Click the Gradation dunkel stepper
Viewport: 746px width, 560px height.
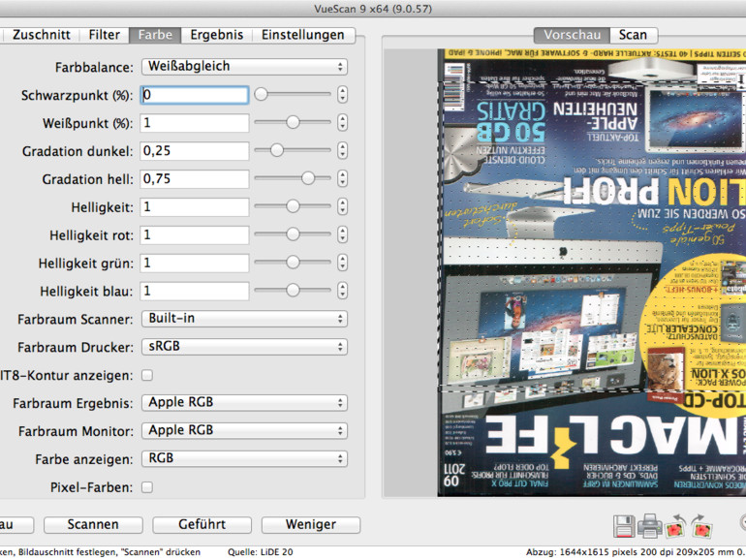click(342, 151)
